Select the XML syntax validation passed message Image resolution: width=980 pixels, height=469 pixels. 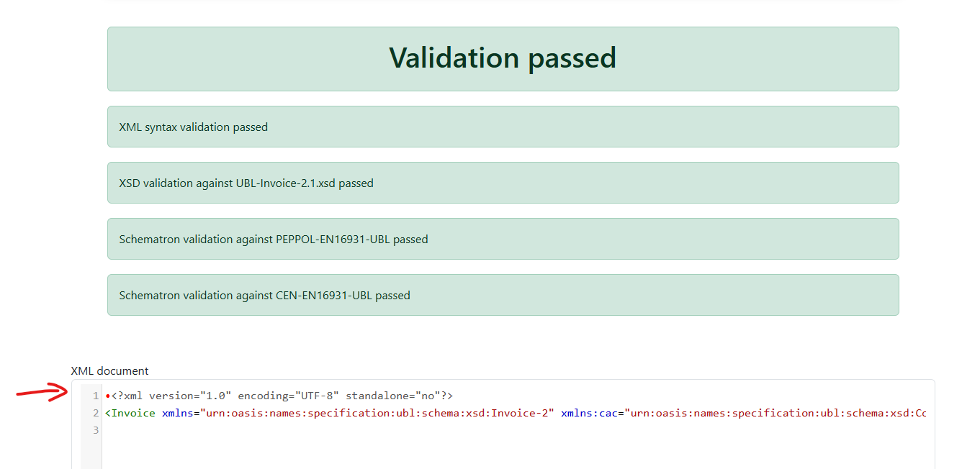pos(193,127)
